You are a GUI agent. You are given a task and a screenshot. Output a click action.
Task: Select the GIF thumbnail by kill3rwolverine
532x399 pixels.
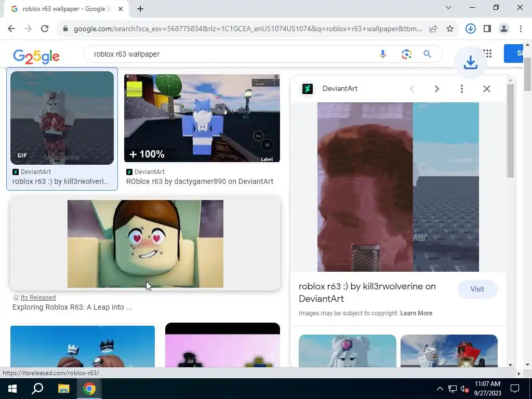[x=62, y=118]
